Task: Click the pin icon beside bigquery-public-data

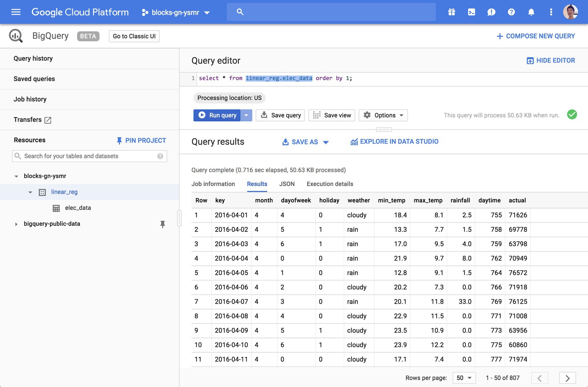Action: 163,224
